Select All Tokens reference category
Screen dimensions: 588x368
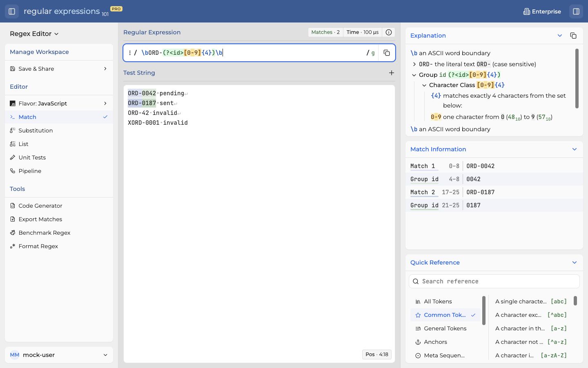(x=445, y=301)
